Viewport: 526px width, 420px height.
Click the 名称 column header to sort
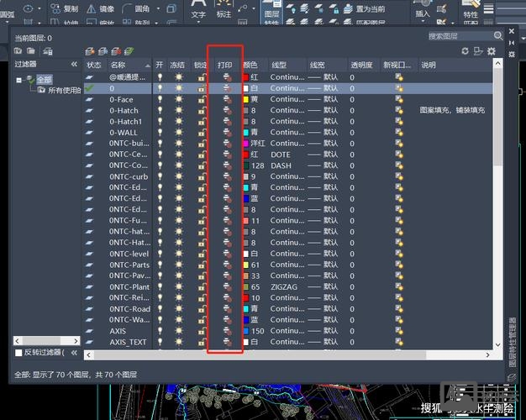coord(118,65)
